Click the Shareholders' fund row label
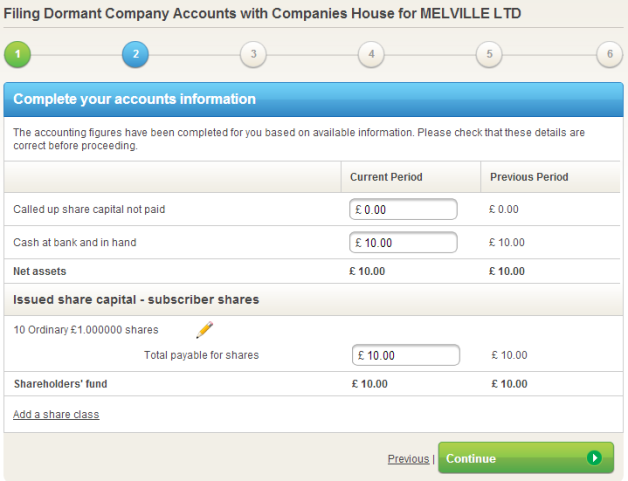628x481 pixels. click(x=60, y=384)
